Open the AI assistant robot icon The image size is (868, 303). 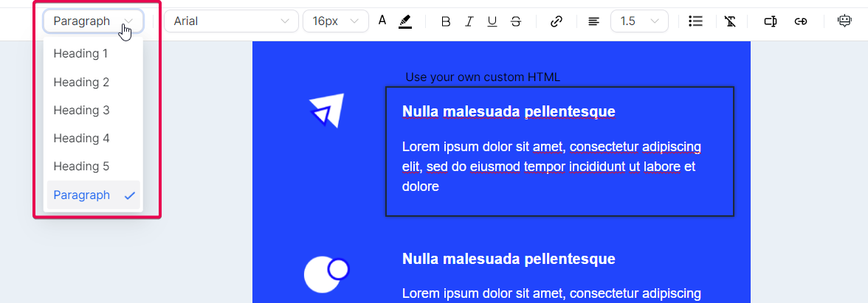[844, 21]
